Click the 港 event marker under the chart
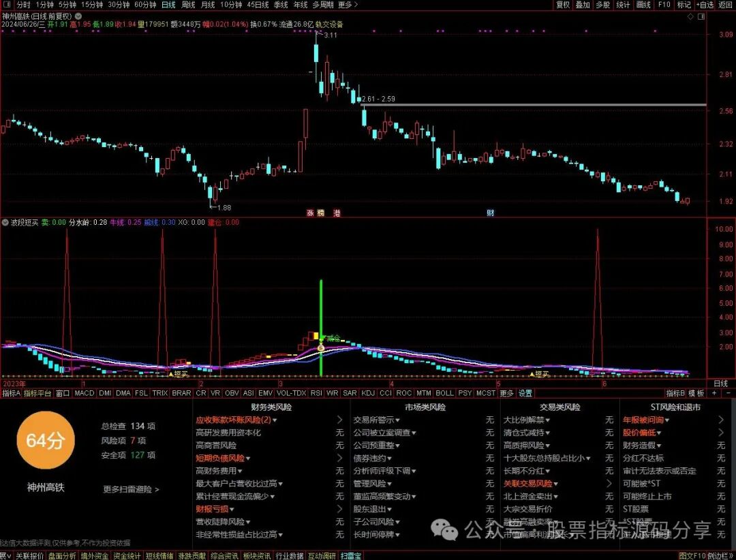This screenshot has height=560, width=736. (337, 213)
